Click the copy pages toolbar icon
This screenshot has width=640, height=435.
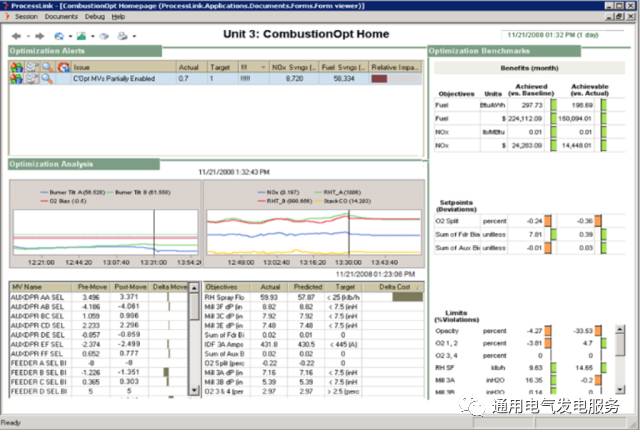[x=104, y=36]
